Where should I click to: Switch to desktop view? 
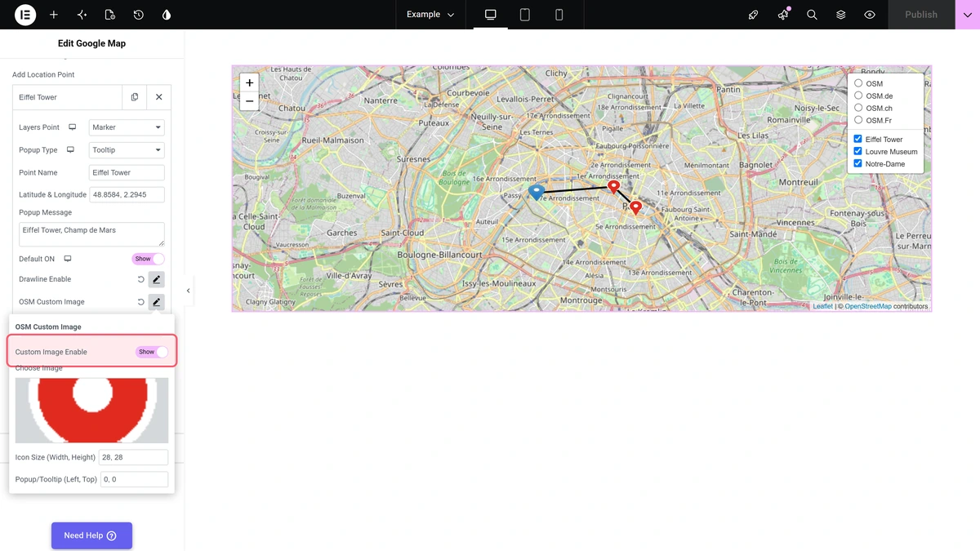(x=490, y=15)
